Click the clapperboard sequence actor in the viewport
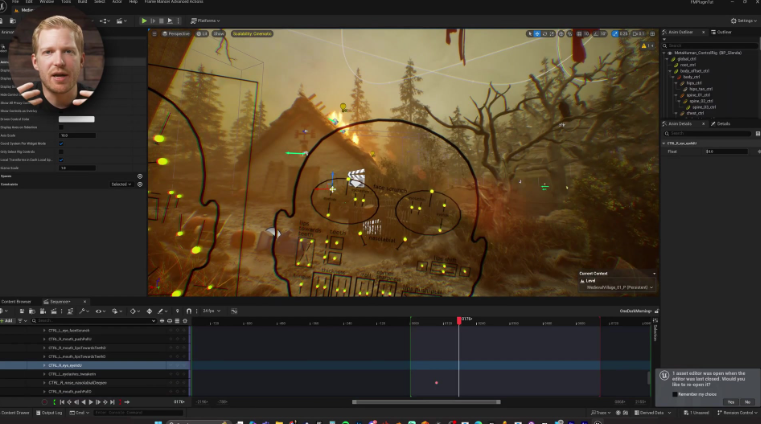This screenshot has width=761, height=424. pyautogui.click(x=357, y=178)
